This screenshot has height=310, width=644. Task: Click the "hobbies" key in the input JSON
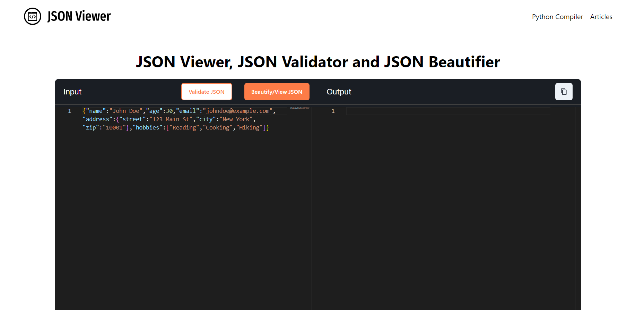[x=147, y=128]
